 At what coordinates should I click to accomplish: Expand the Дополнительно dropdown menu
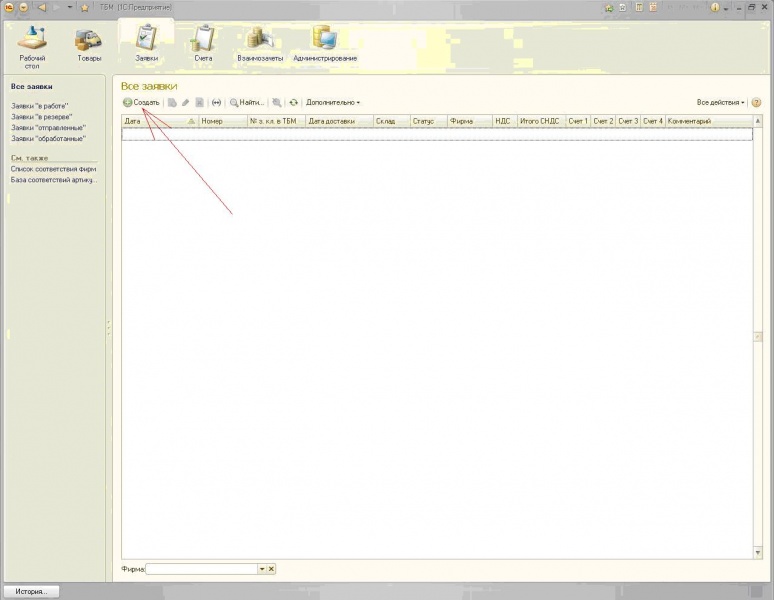point(333,103)
